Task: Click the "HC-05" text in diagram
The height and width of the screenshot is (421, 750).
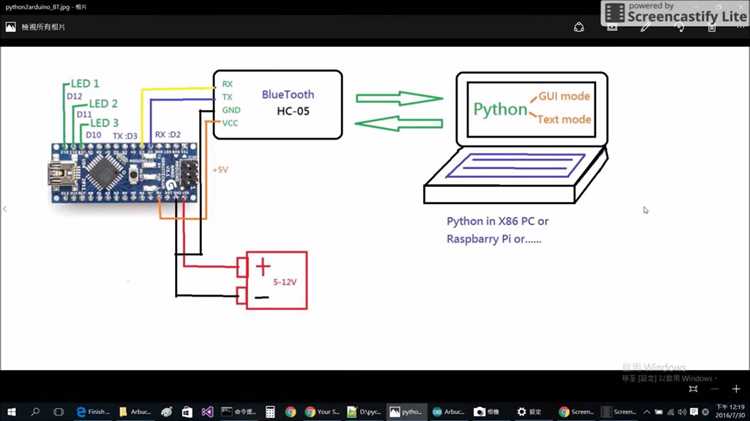Action: [293, 111]
